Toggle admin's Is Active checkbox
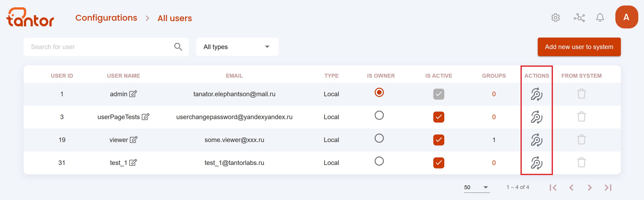The width and height of the screenshot is (644, 200). pos(439,94)
